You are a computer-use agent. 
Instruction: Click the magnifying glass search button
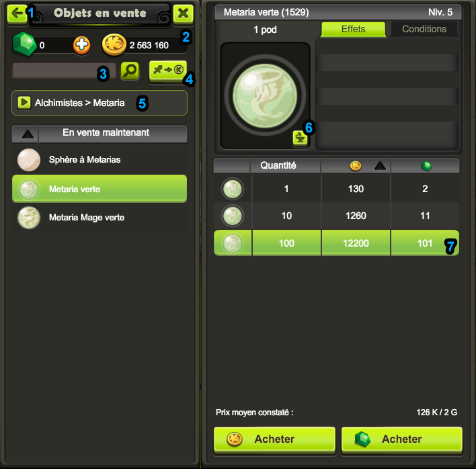[130, 71]
